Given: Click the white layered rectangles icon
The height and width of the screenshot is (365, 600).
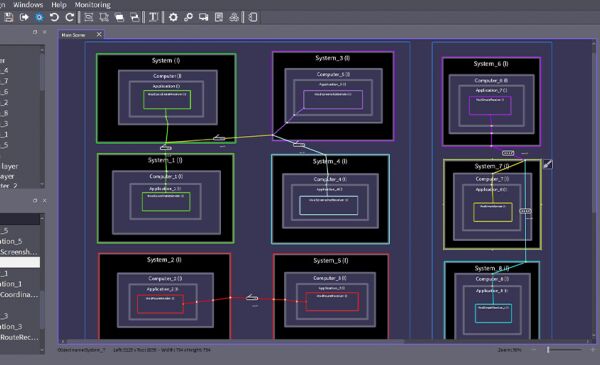Looking at the screenshot, I should click(119, 18).
